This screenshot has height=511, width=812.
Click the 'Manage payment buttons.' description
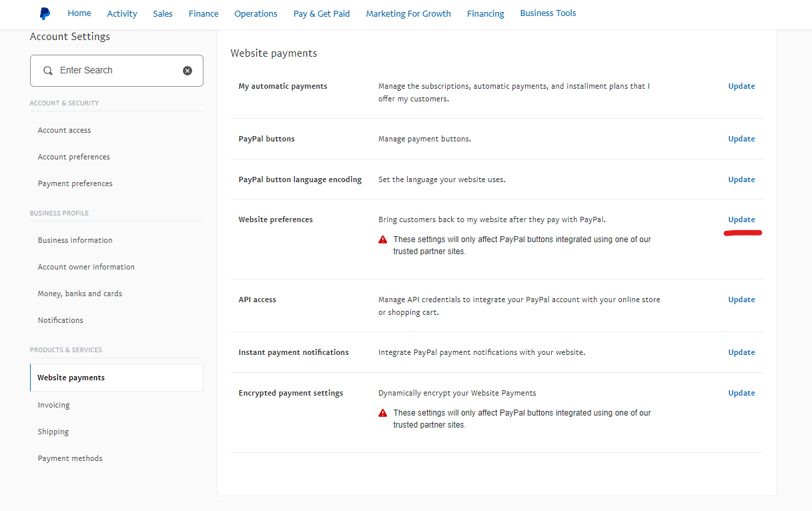tap(424, 139)
